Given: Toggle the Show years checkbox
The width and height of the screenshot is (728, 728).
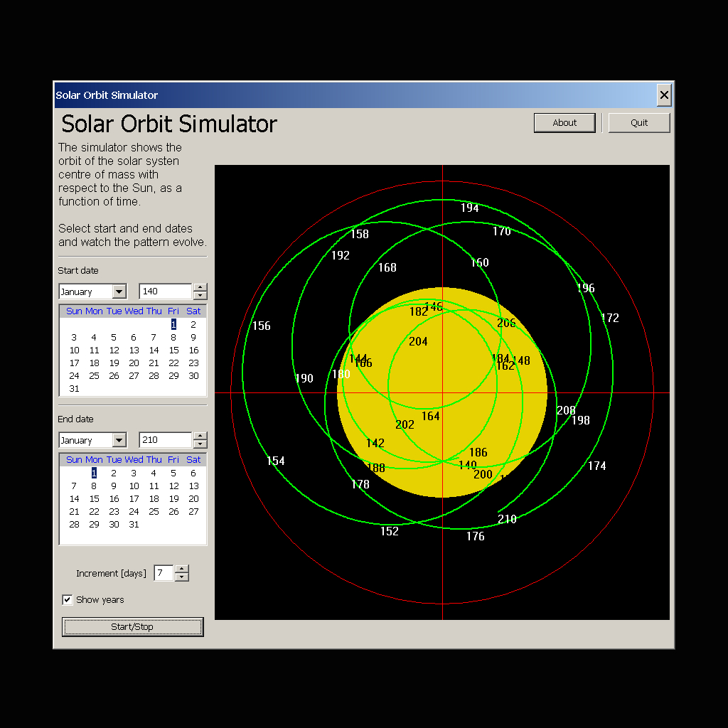Looking at the screenshot, I should pyautogui.click(x=68, y=599).
